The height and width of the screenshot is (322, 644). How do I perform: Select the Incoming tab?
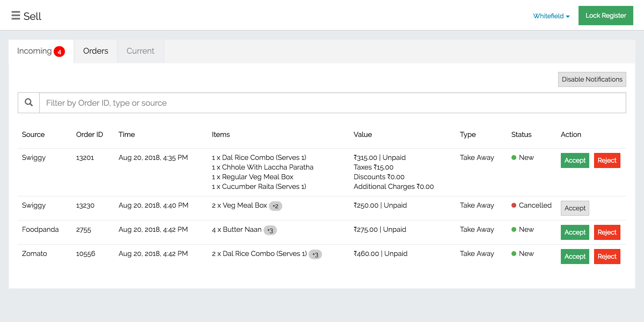pyautogui.click(x=34, y=51)
